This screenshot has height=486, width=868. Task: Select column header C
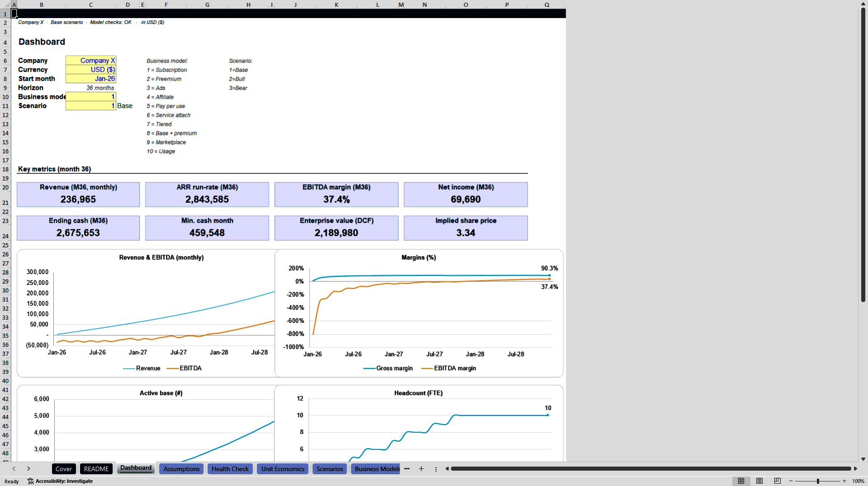(x=91, y=5)
